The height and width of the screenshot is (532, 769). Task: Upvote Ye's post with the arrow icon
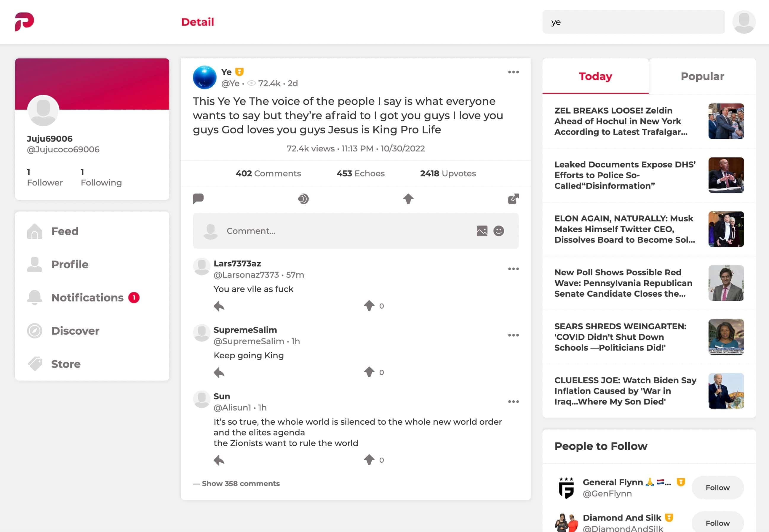pyautogui.click(x=408, y=199)
